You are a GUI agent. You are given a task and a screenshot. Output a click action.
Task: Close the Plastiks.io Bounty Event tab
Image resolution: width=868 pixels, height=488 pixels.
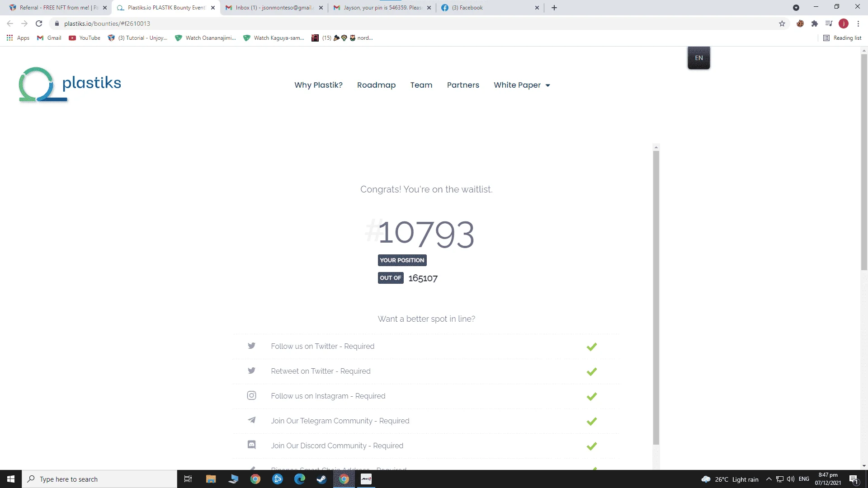click(213, 8)
